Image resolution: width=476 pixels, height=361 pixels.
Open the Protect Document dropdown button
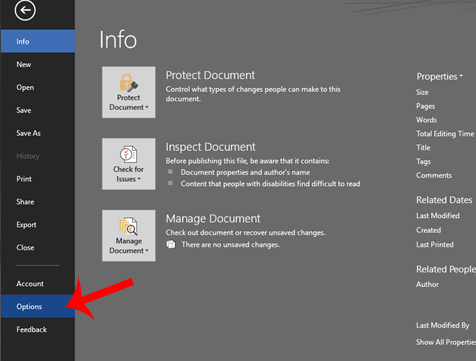pos(129,92)
